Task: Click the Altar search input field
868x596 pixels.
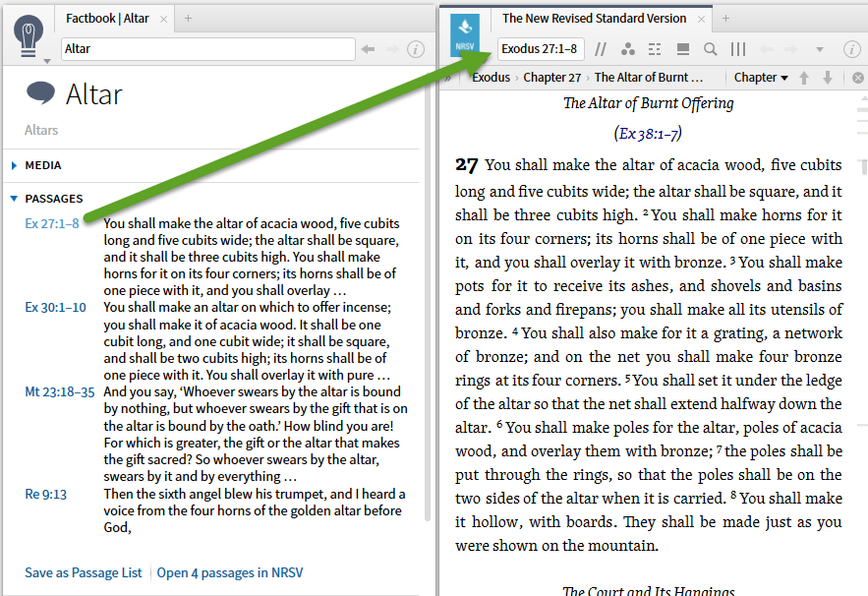Action: (x=208, y=49)
